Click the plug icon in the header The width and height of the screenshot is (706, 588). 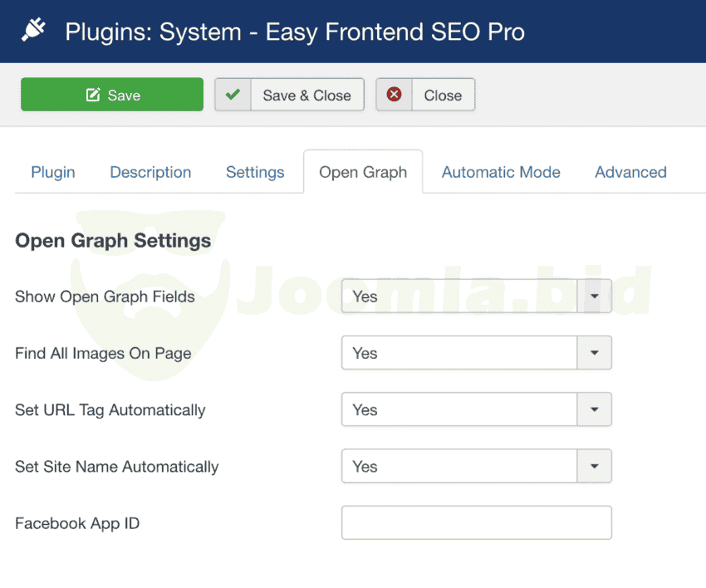pyautogui.click(x=34, y=32)
